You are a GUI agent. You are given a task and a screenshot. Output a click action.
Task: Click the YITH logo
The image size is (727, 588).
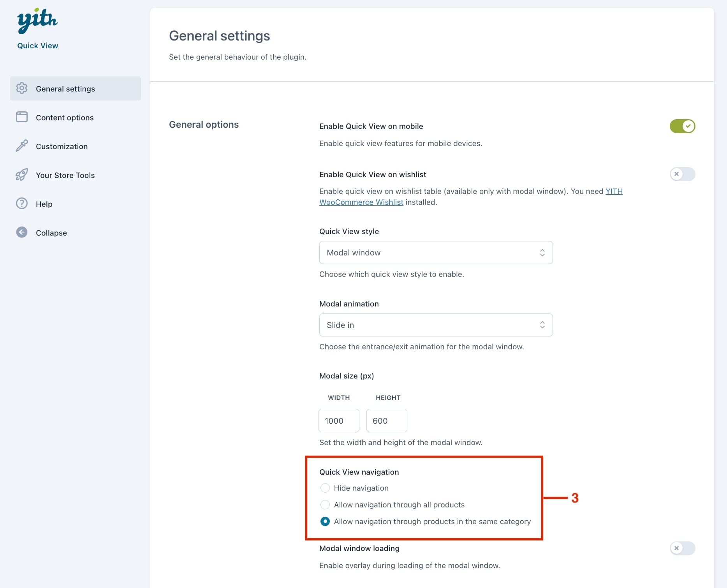(x=37, y=20)
